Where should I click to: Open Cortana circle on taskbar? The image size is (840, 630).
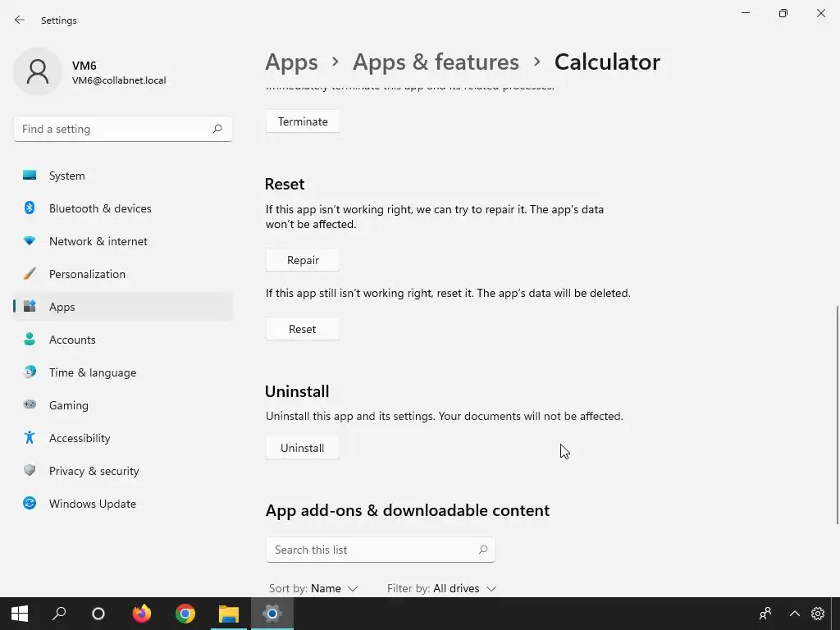[x=98, y=614]
